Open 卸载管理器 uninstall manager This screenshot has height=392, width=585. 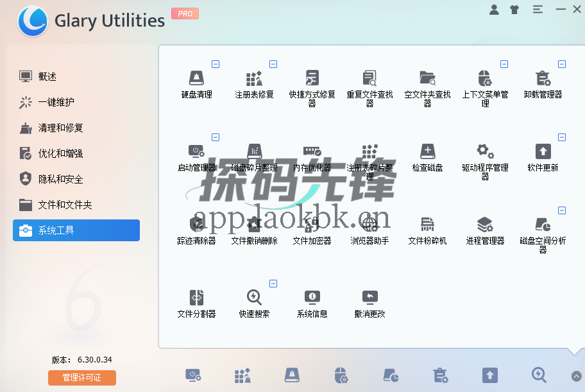pyautogui.click(x=543, y=84)
